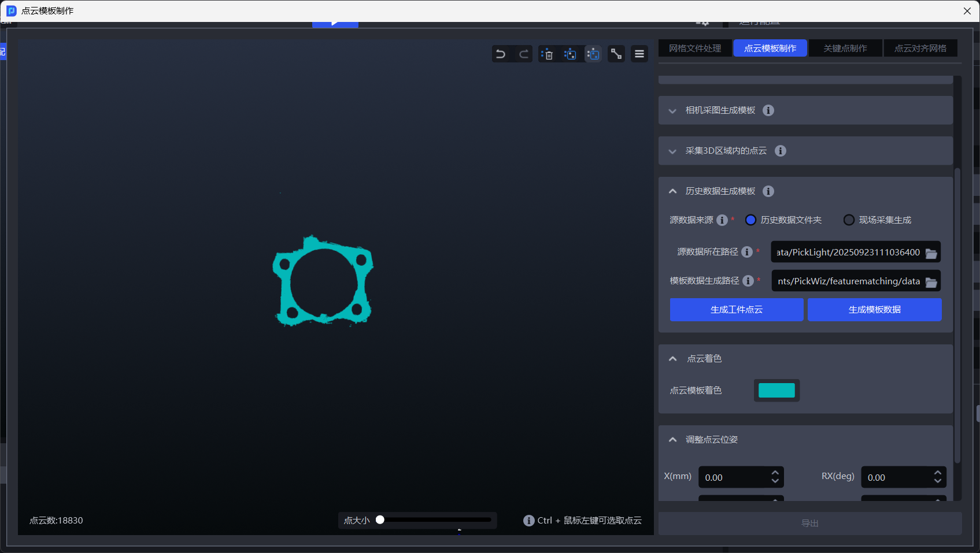
Task: Select the 历史数据文件夹 radio option
Action: coord(751,220)
